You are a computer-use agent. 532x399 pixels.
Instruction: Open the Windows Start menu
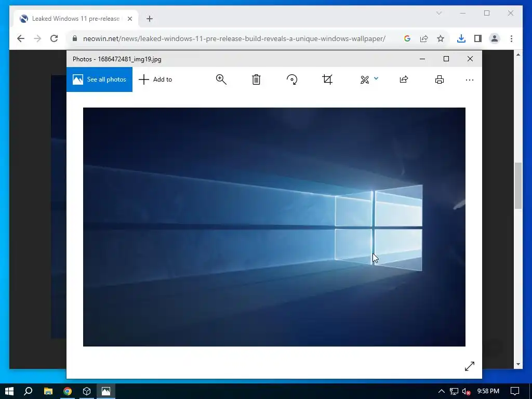[x=9, y=391]
